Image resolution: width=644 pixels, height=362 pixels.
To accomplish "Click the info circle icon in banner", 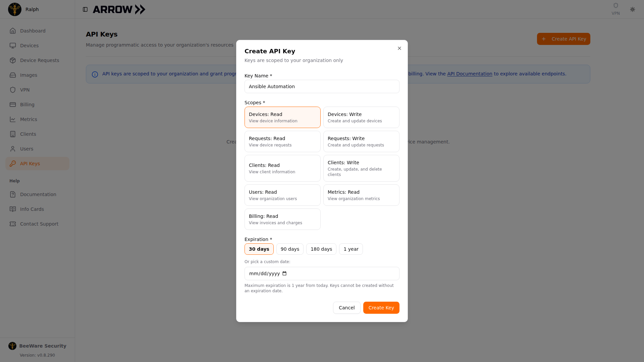I will (x=95, y=74).
